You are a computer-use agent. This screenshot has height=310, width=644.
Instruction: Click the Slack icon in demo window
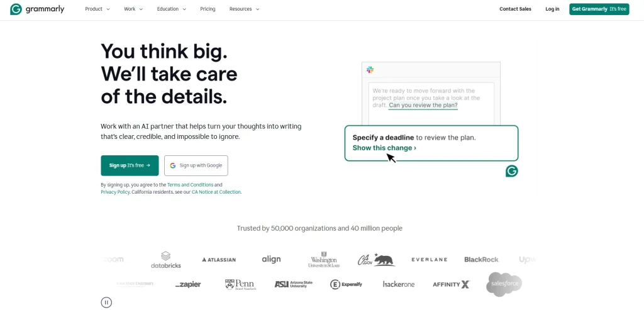click(x=370, y=70)
